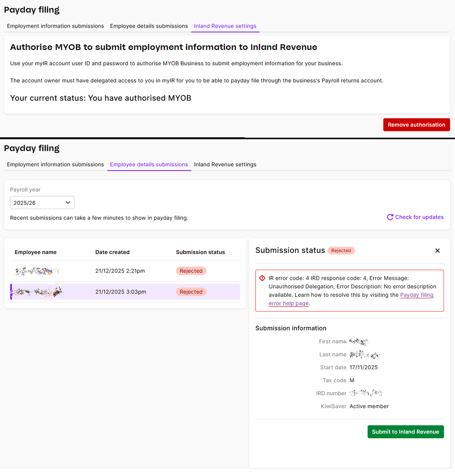Click Submit to Inland Revenue button
The height and width of the screenshot is (476, 455).
tap(405, 432)
